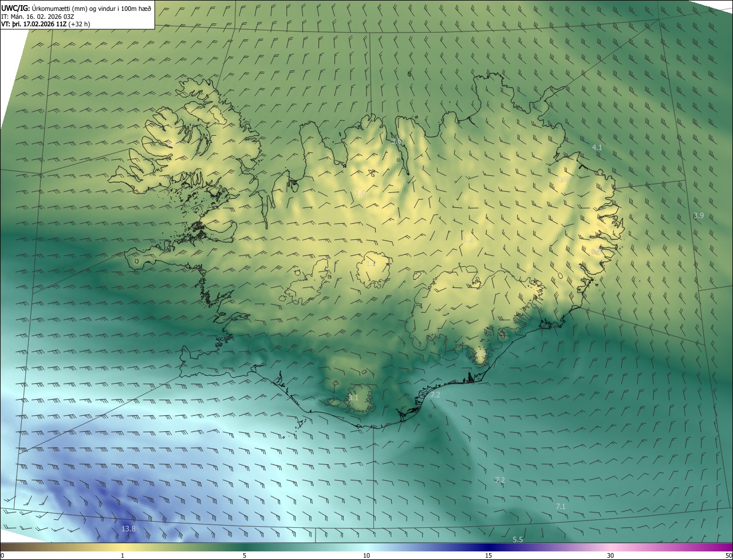
Task: Click the colorbar tick label 5
Action: coord(245,556)
